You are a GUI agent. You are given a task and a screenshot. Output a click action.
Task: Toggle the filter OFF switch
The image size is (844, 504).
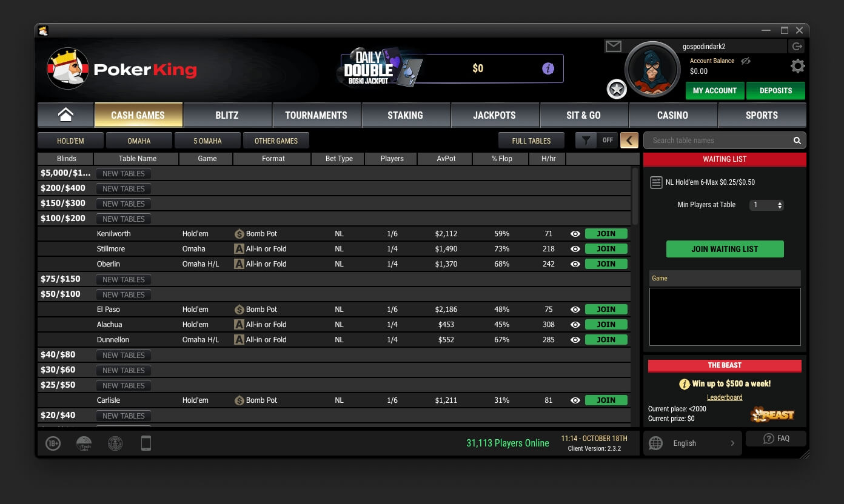[x=607, y=141]
